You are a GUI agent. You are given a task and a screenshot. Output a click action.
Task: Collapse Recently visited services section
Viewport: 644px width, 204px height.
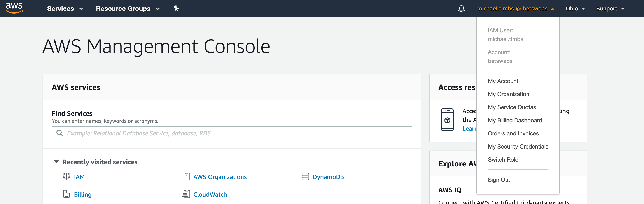[56, 162]
